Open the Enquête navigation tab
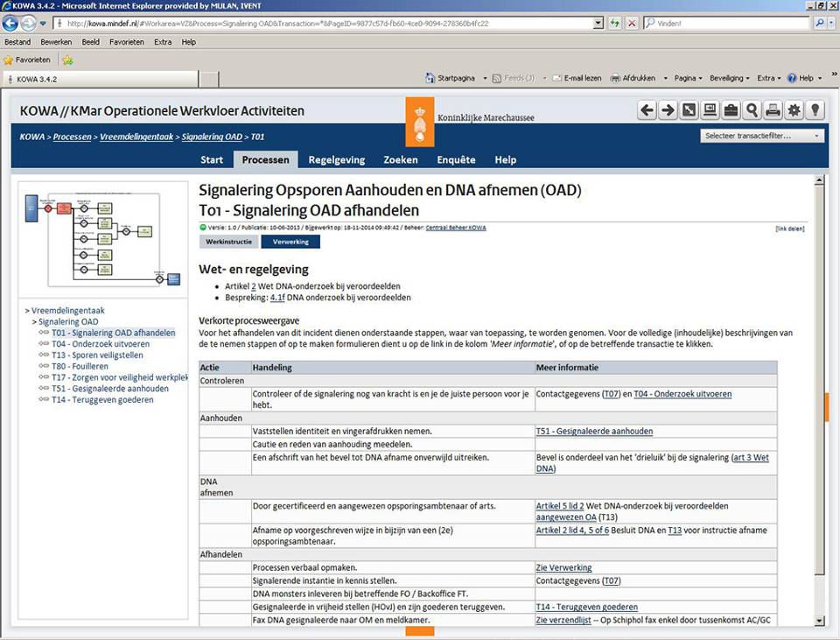The image size is (840, 640). point(456,160)
